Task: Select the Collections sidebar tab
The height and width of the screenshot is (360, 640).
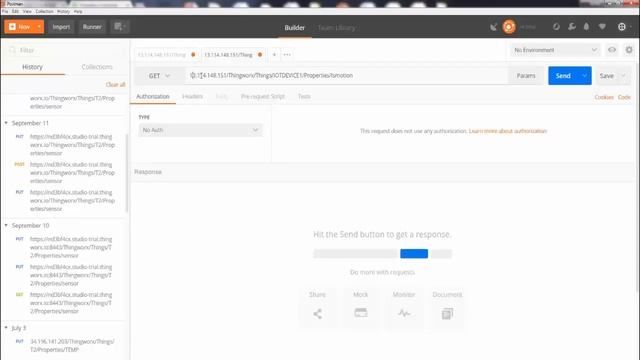Action: point(97,67)
